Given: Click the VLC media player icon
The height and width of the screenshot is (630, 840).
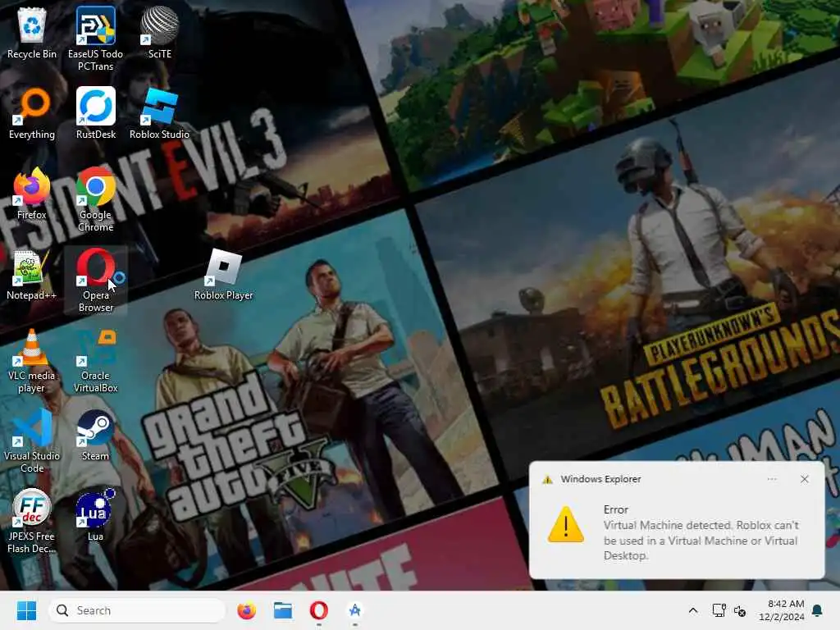Looking at the screenshot, I should tap(32, 360).
